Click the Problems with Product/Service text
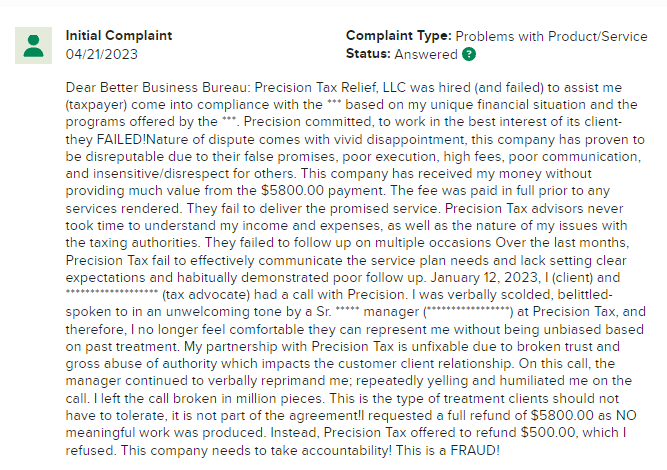Viewport: 667px width, 470px height. [551, 36]
